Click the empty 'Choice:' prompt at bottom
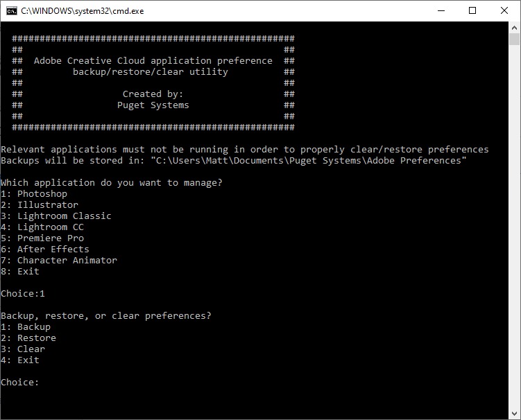Viewport: 521px width, 420px height. pyautogui.click(x=20, y=383)
